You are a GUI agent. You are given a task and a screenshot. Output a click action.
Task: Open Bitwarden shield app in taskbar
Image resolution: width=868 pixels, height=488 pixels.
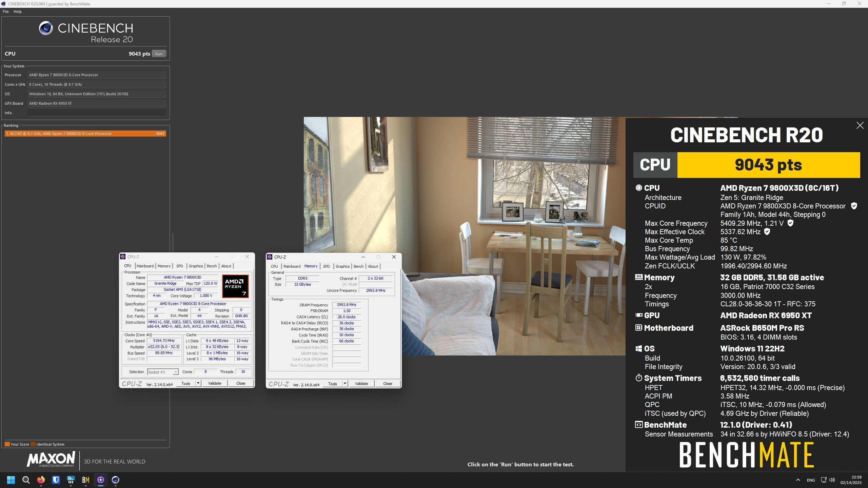click(x=56, y=480)
